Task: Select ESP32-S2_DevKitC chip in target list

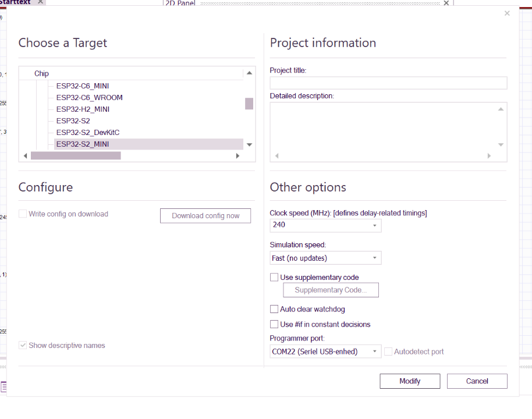Action: tap(88, 132)
